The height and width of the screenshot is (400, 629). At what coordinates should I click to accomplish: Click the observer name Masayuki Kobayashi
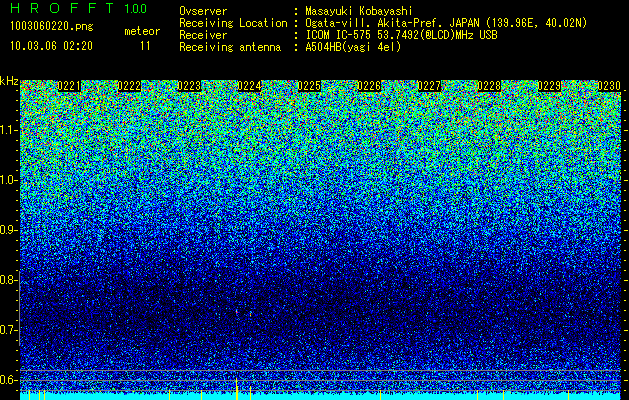pos(359,11)
